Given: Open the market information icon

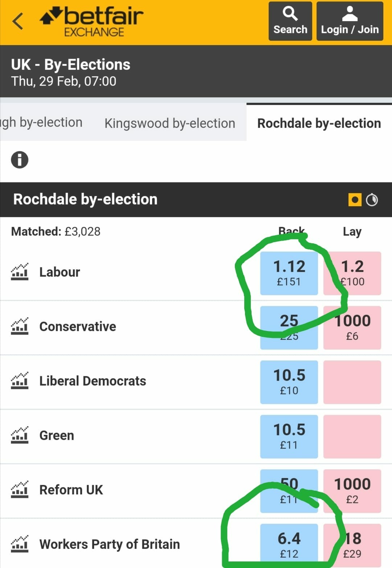Looking at the screenshot, I should 20,160.
